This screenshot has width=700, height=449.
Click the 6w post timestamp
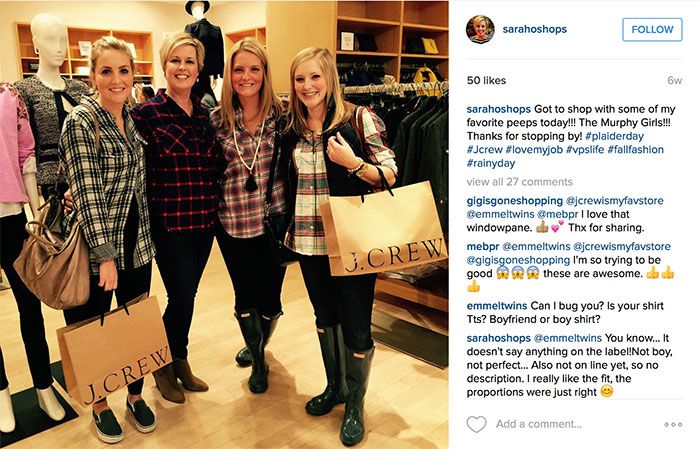[x=675, y=80]
